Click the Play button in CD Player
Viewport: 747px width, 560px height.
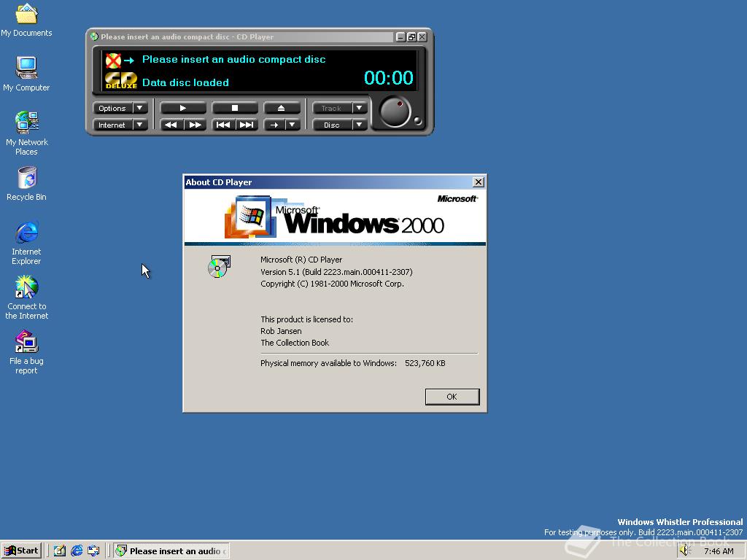183,108
